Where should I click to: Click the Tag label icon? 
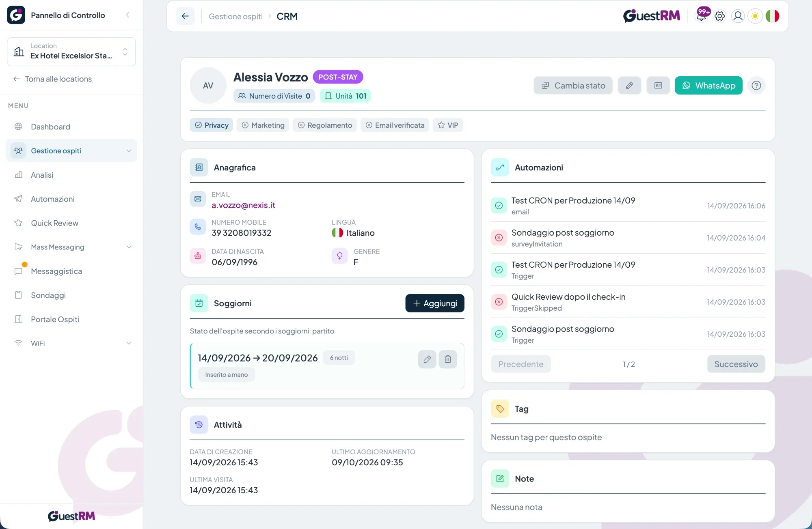(x=500, y=409)
